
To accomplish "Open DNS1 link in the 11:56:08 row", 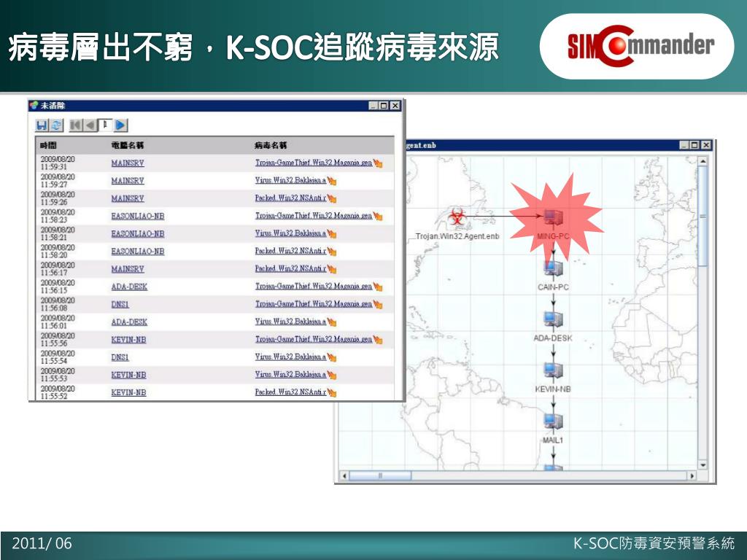I will (x=120, y=304).
